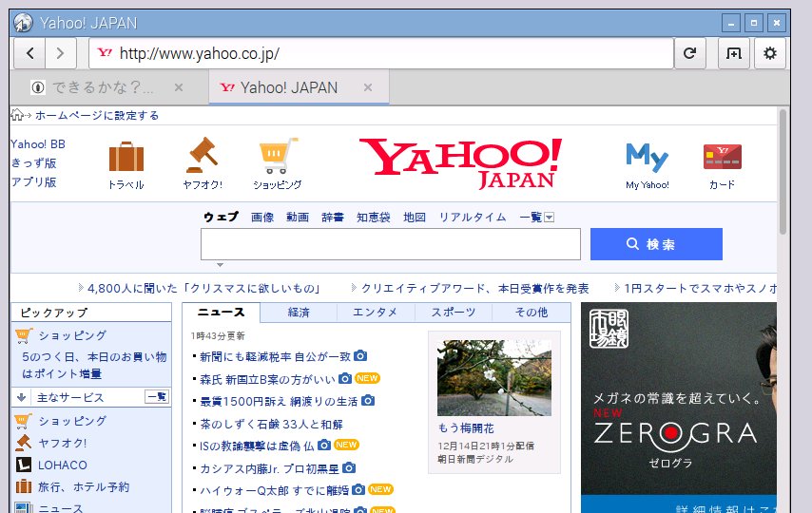Open the Yahoo! BB link
Viewport: 812px width, 513px height.
pos(38,143)
